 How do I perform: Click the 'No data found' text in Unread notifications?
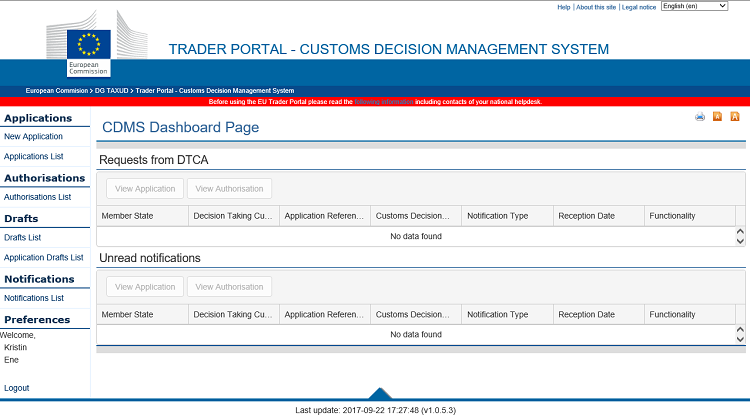pyautogui.click(x=416, y=334)
